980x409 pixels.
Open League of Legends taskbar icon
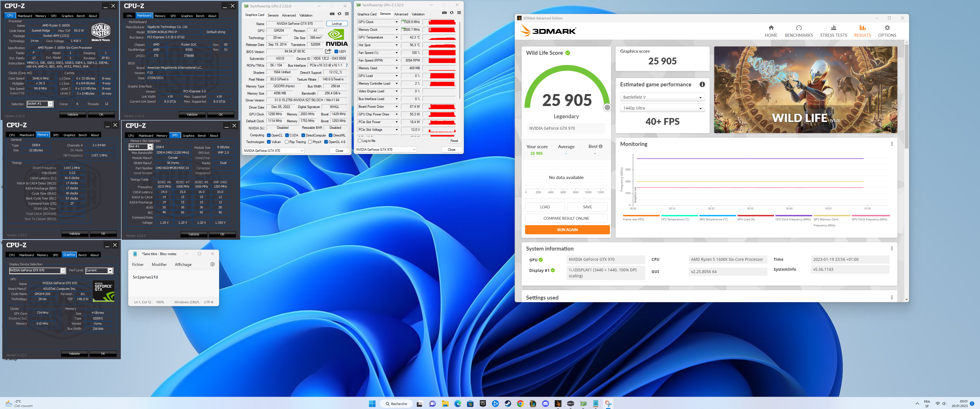pos(533,404)
